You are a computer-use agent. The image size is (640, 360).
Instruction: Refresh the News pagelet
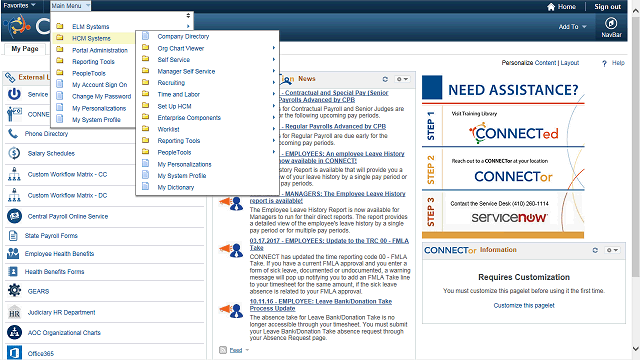tap(385, 79)
